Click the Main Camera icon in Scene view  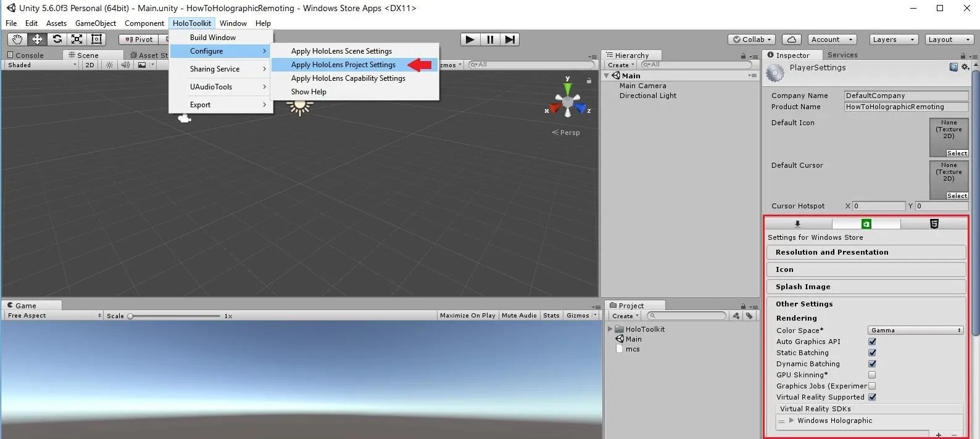click(x=184, y=118)
